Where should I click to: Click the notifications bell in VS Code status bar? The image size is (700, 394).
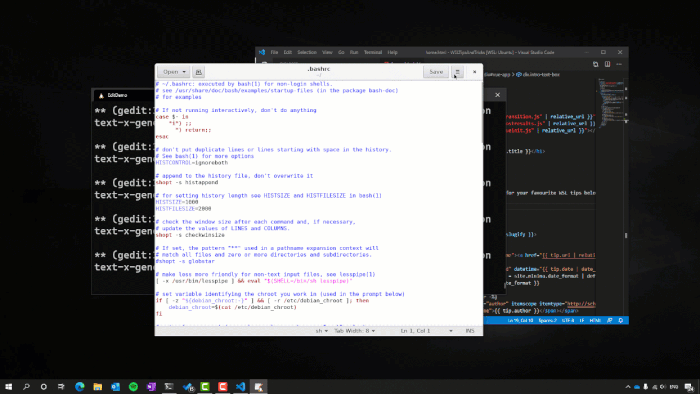pyautogui.click(x=621, y=320)
